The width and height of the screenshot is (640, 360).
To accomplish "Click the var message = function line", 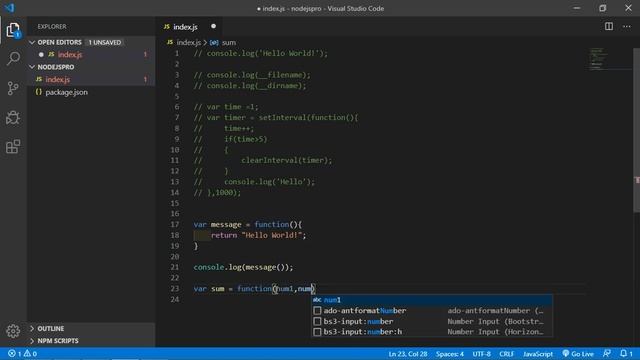I will pos(248,224).
